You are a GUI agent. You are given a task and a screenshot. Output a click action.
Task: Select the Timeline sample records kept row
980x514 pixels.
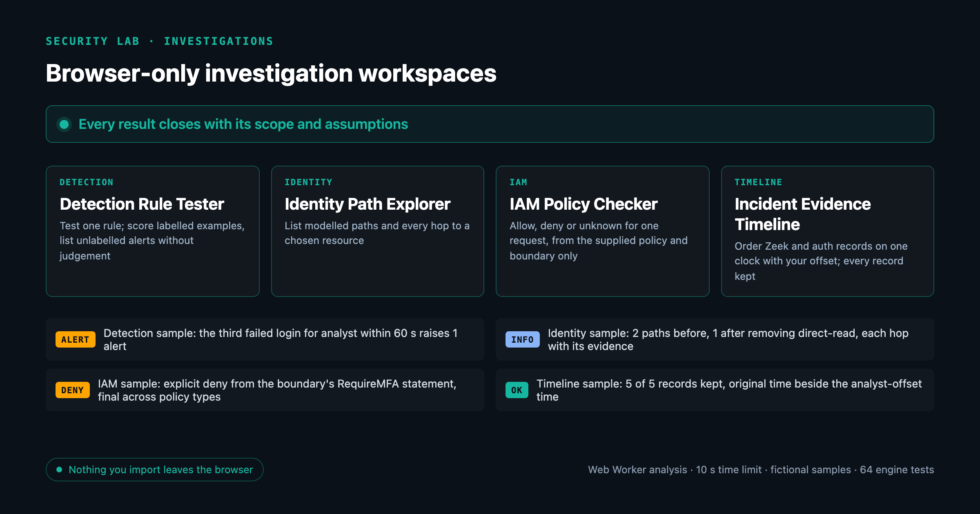tap(715, 390)
